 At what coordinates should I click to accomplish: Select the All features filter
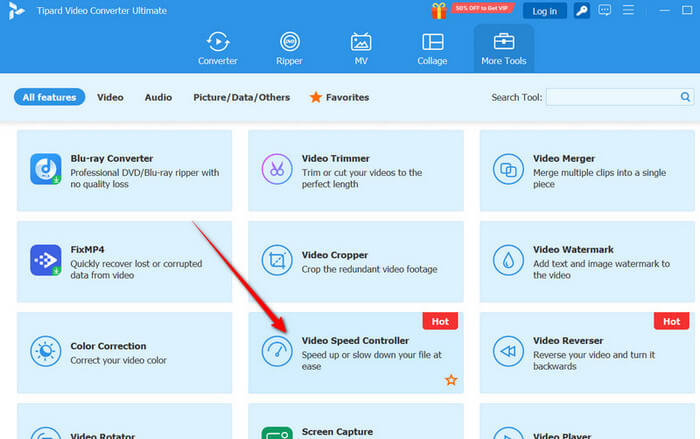(49, 97)
